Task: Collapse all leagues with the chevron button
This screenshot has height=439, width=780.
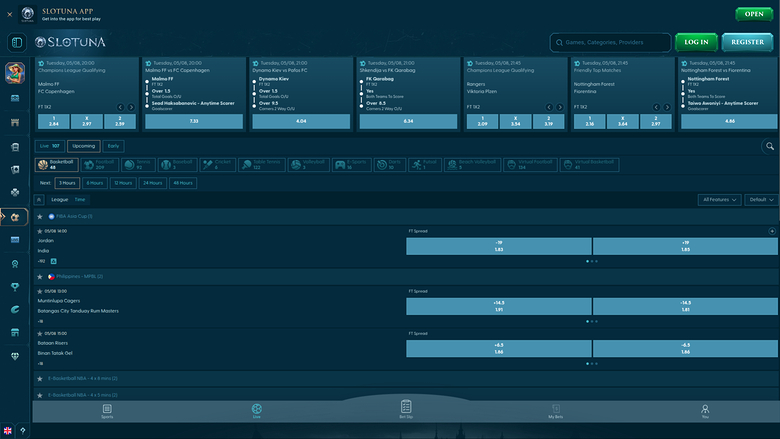Action: [39, 200]
